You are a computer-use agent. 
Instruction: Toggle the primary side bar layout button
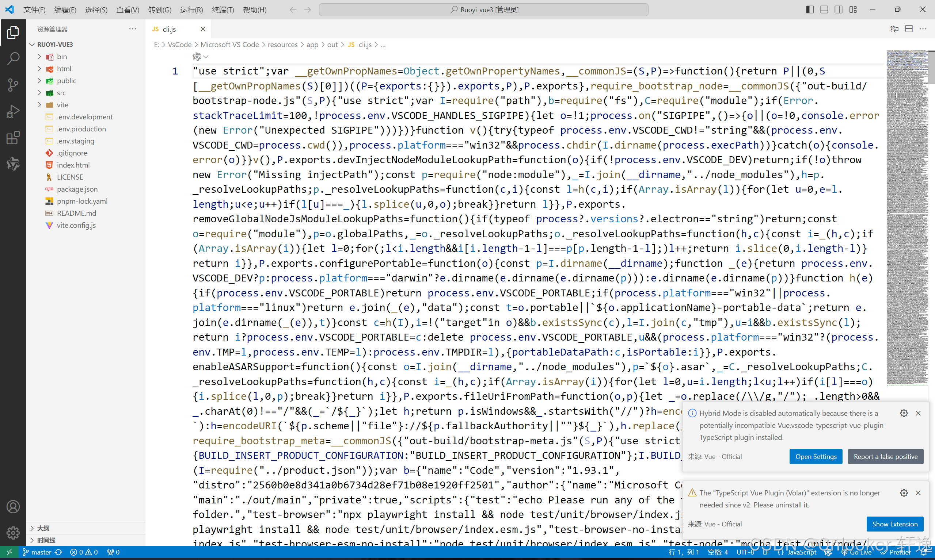point(810,9)
